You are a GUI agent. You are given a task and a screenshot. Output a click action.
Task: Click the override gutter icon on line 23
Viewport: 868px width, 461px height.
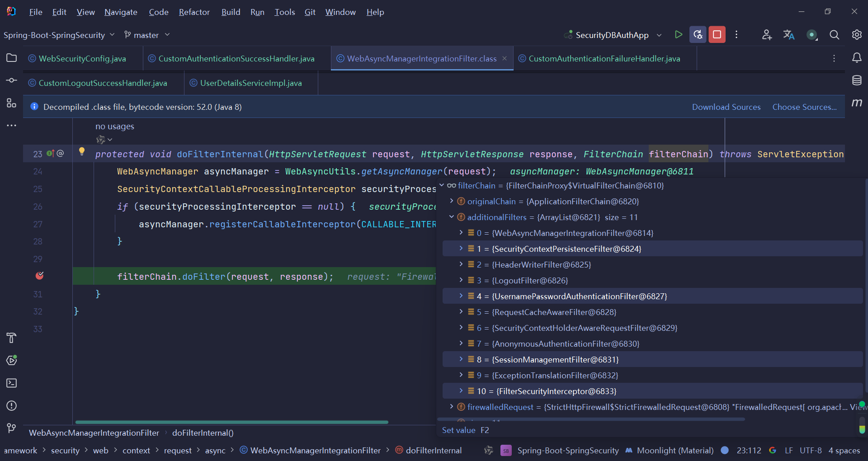tap(50, 154)
